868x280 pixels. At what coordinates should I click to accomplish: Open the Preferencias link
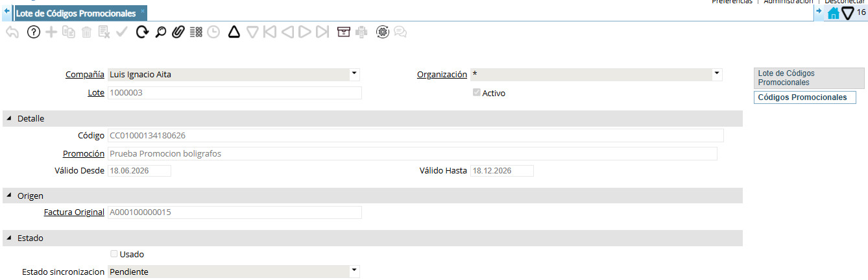pyautogui.click(x=732, y=2)
